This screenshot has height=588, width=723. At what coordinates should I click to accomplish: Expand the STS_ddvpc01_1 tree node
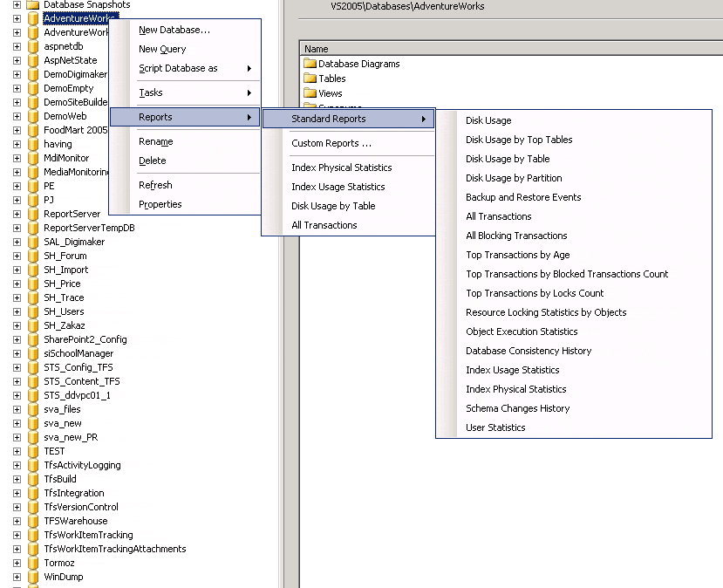coord(17,395)
